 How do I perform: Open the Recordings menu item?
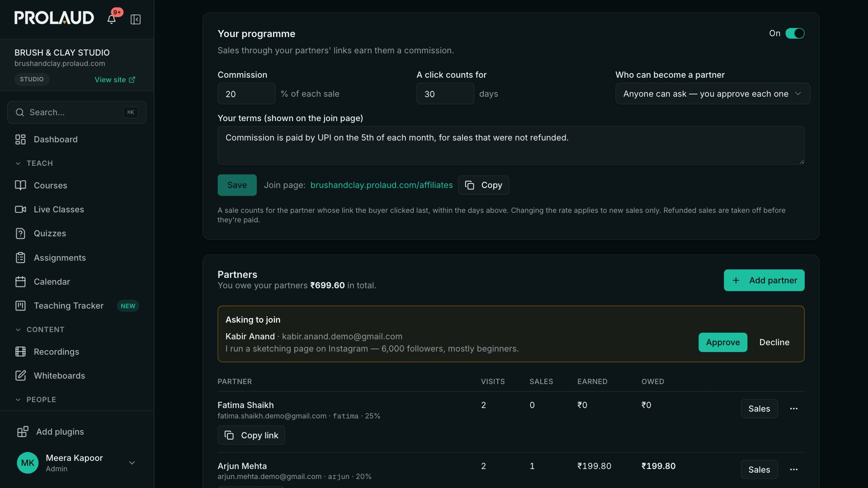click(77, 352)
